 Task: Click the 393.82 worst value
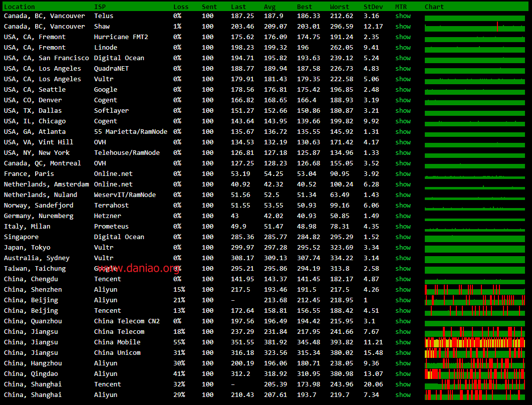click(341, 342)
